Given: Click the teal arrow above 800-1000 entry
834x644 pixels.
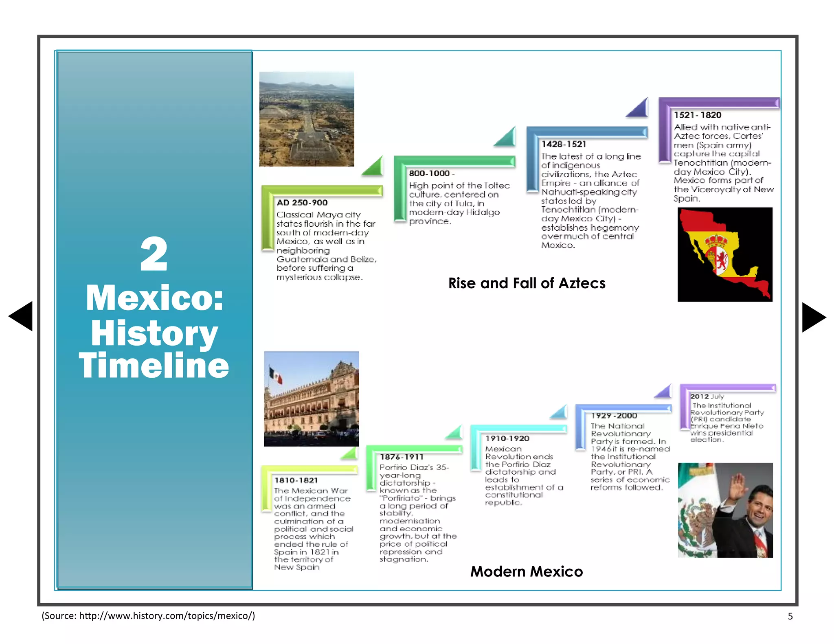Looking at the screenshot, I should [x=504, y=137].
